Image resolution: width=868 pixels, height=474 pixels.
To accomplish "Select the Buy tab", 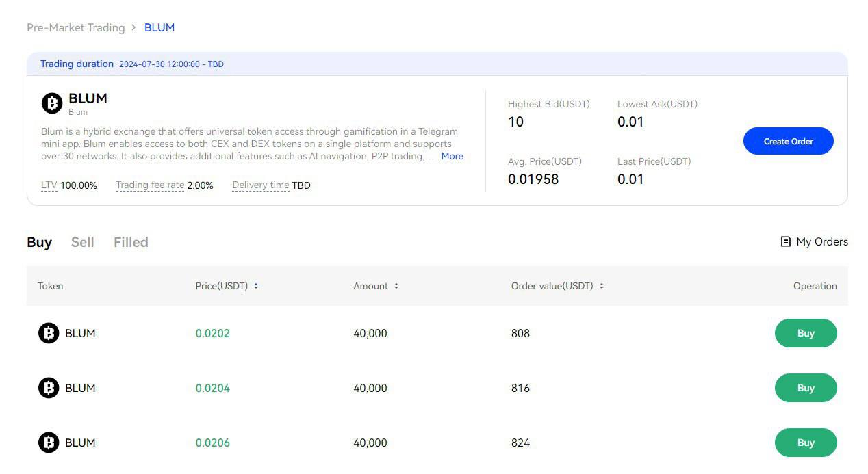I will [39, 242].
